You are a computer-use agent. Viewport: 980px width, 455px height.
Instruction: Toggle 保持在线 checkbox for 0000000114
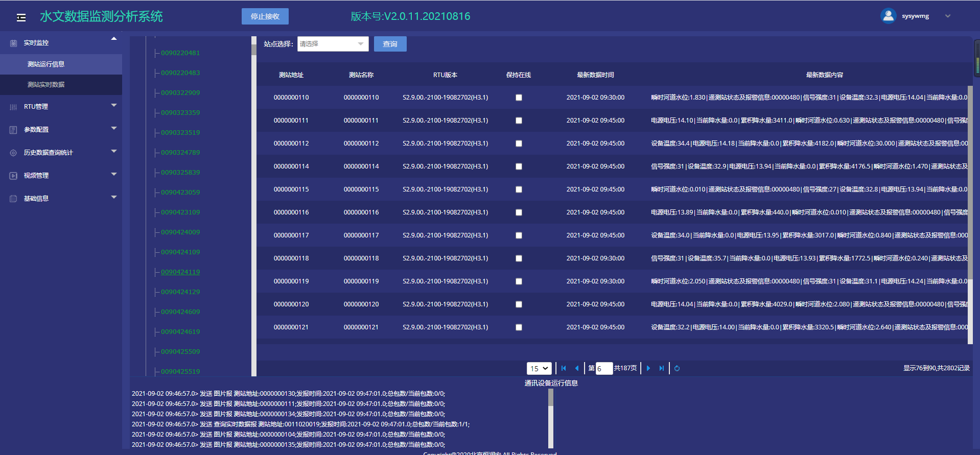pos(519,166)
